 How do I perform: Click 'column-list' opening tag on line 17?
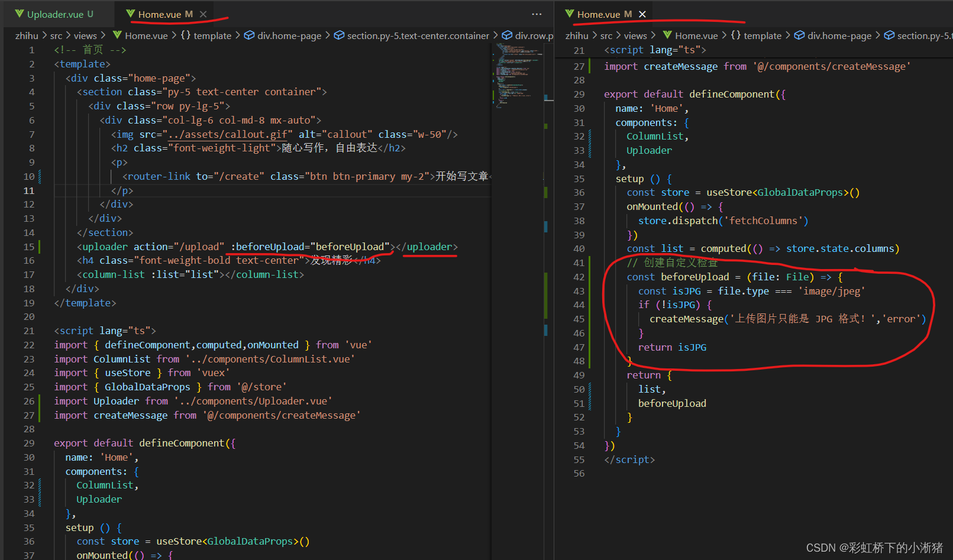point(114,274)
